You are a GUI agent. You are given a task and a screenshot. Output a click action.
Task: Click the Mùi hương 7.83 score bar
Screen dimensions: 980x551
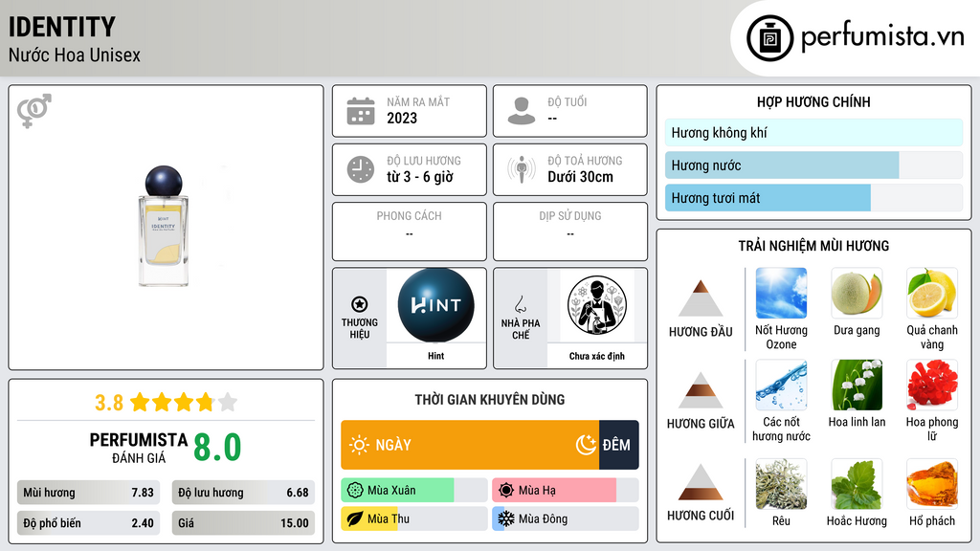click(x=88, y=493)
